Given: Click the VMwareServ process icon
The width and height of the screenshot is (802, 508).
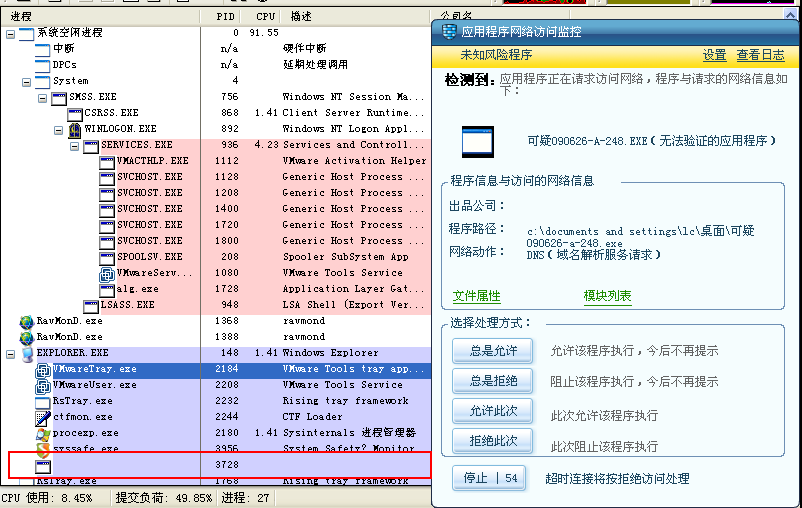Looking at the screenshot, I should pyautogui.click(x=106, y=275).
